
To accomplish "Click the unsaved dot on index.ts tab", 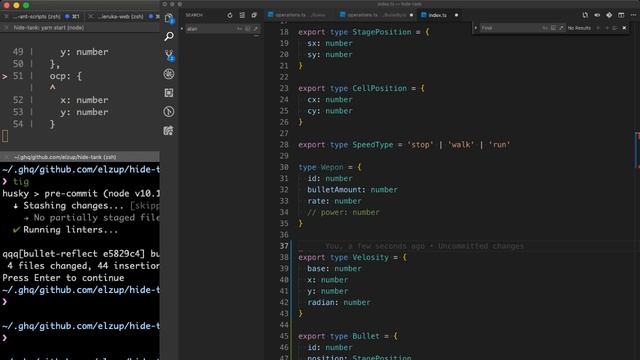I will 456,15.
